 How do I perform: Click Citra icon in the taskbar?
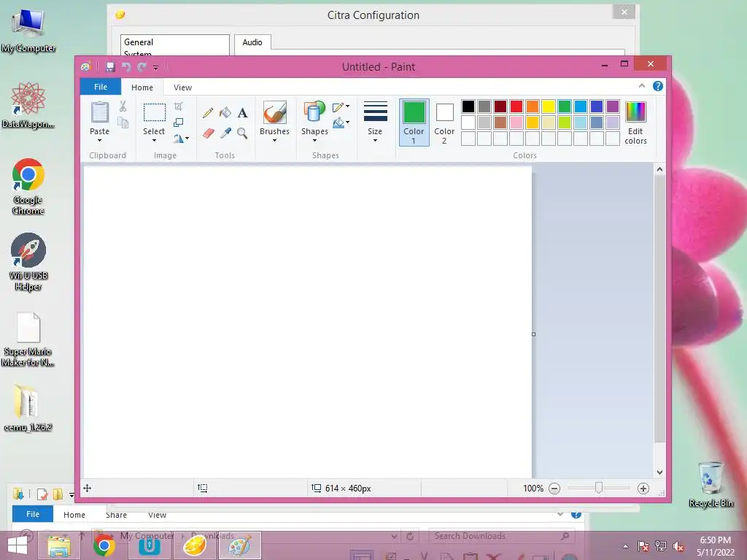(196, 545)
